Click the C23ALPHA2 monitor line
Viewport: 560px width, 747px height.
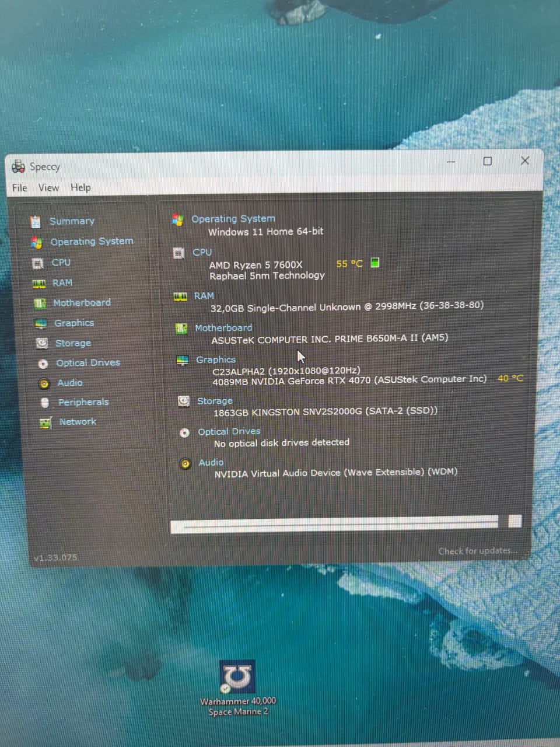286,371
